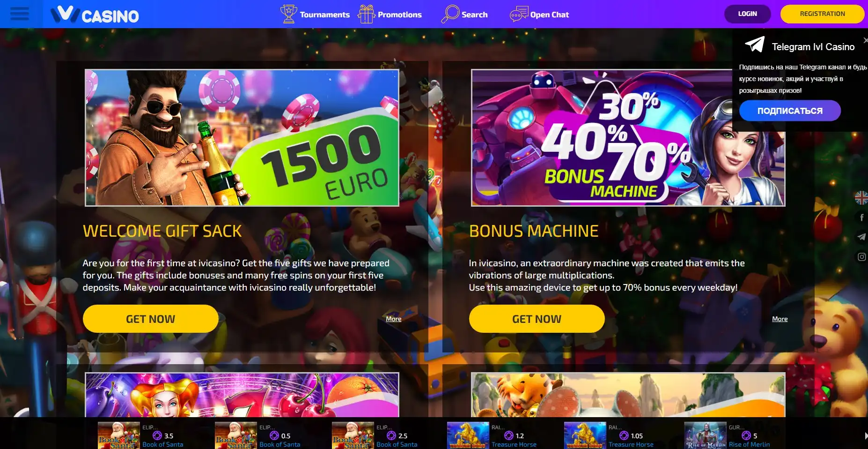Open Tournaments from the top bar
Image resolution: width=868 pixels, height=449 pixels.
[315, 15]
